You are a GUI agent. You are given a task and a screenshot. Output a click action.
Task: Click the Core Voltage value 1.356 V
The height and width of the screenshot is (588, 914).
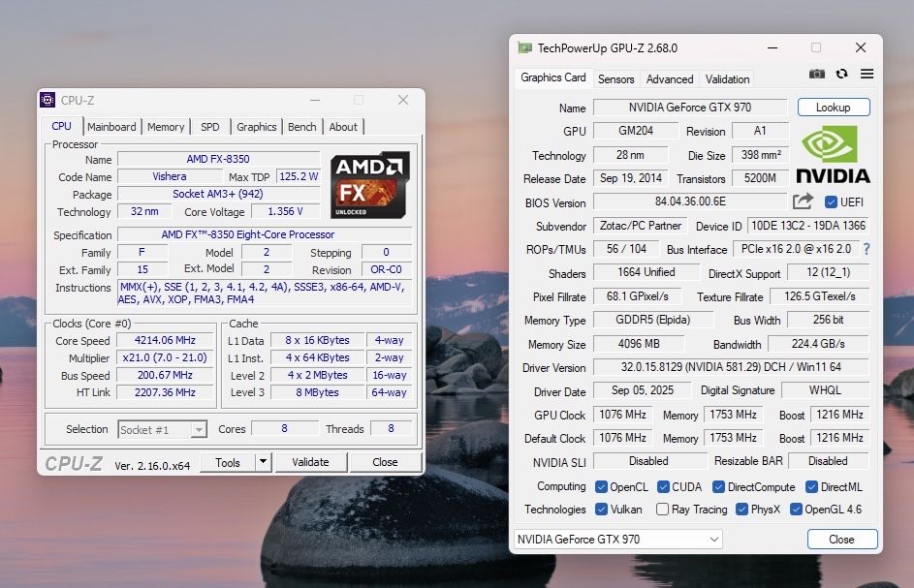pyautogui.click(x=286, y=211)
